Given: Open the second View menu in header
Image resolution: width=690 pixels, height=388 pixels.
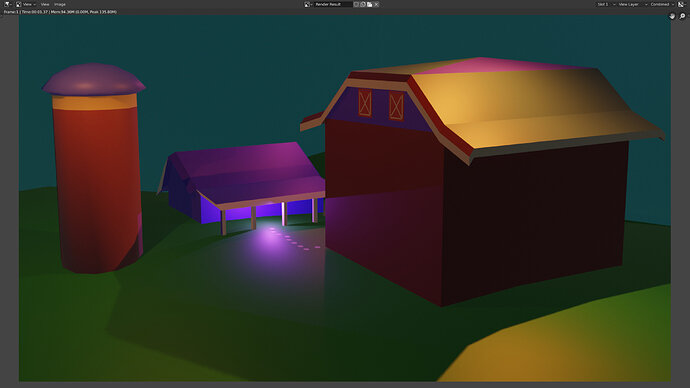Looking at the screenshot, I should click(x=45, y=4).
